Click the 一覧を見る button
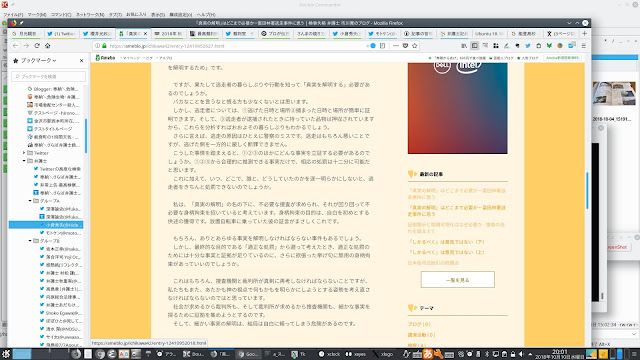 458,280
